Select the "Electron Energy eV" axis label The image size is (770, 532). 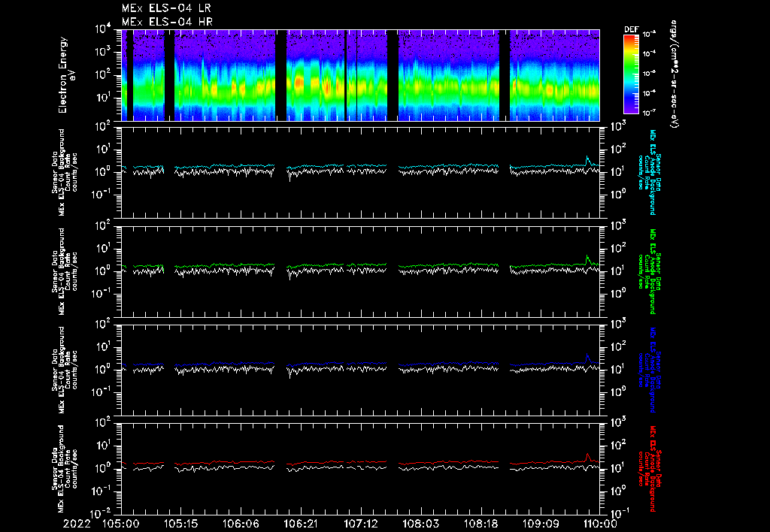click(66, 75)
